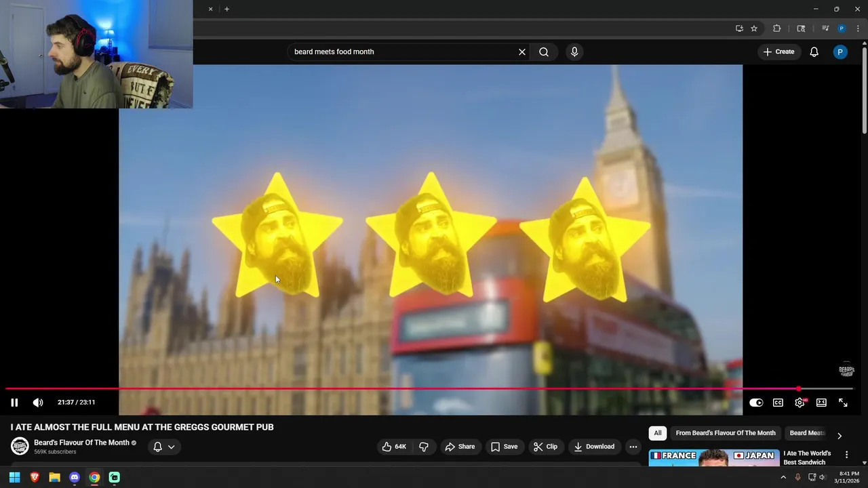Open the YouTube account avatar menu
The image size is (868, 488).
840,52
